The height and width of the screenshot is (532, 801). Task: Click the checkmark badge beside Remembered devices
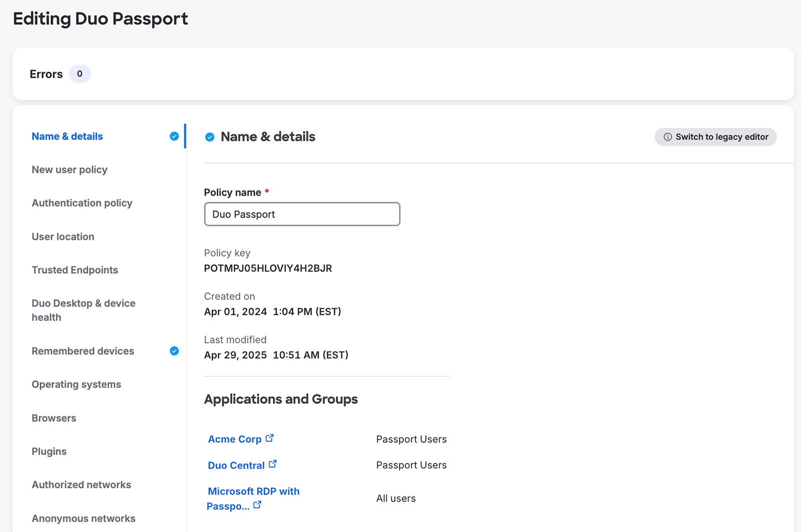174,351
